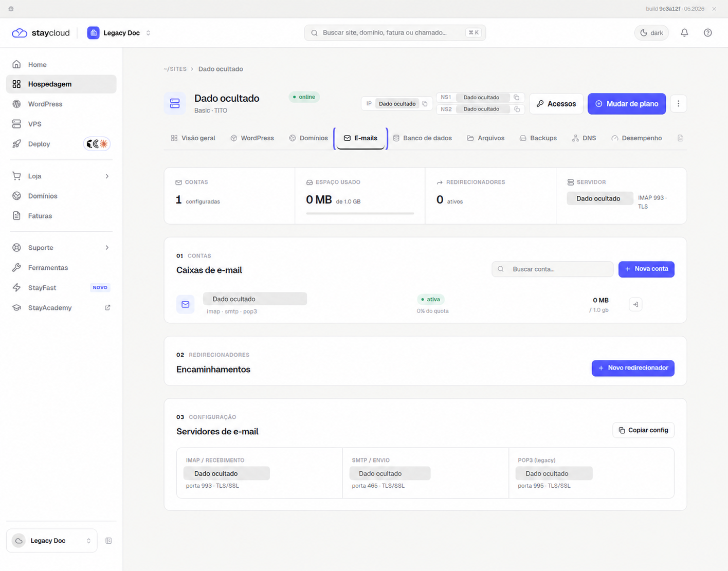Viewport: 728px width, 571px height.
Task: Open WordPress in sidebar
Action: (61, 104)
